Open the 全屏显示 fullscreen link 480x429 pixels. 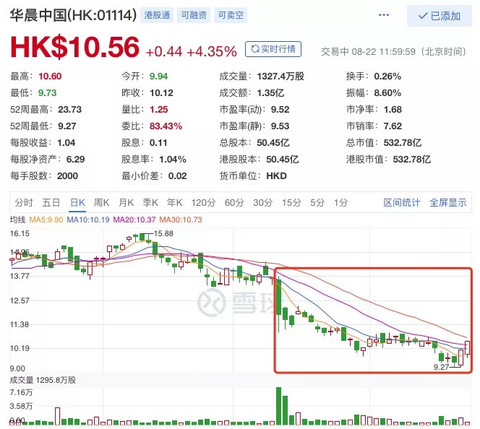[448, 202]
